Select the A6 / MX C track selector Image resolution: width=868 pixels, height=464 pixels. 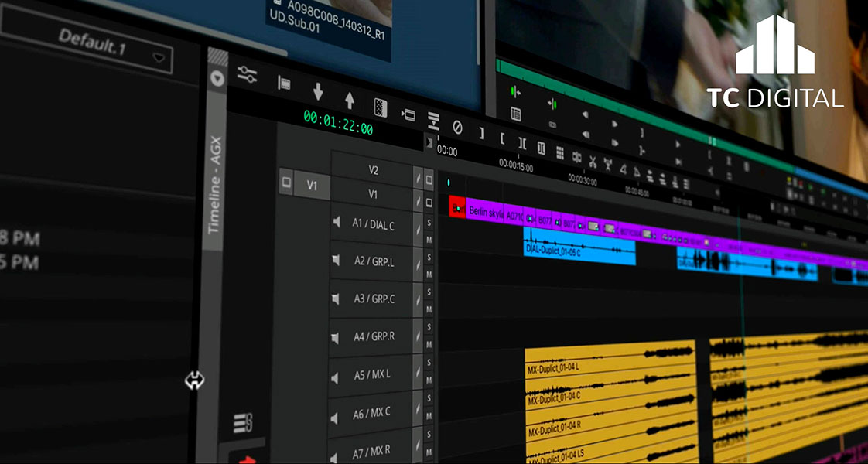[369, 412]
